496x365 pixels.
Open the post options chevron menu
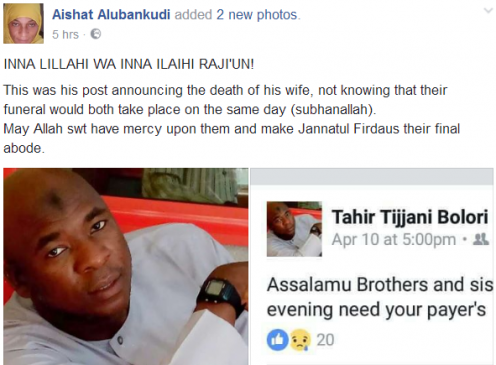pos(488,11)
